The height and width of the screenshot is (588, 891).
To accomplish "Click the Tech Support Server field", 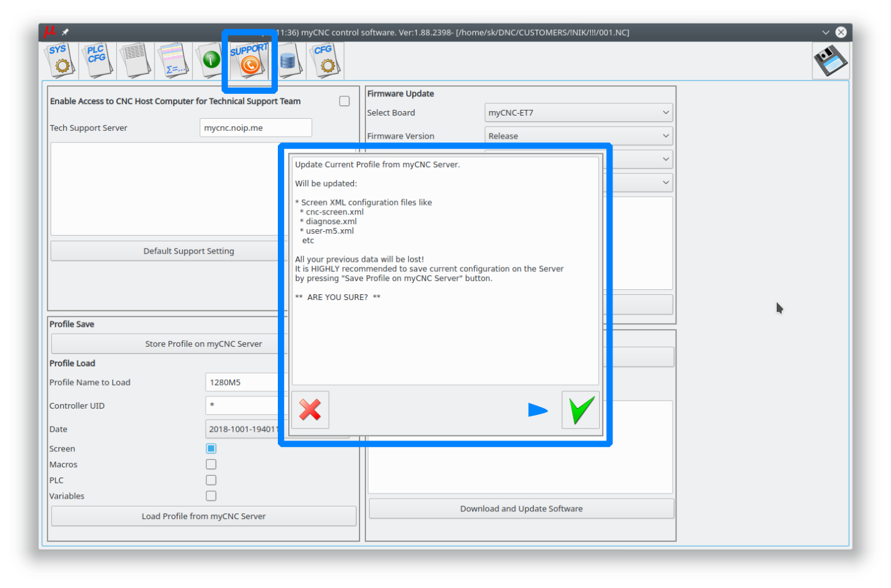I will coord(255,128).
